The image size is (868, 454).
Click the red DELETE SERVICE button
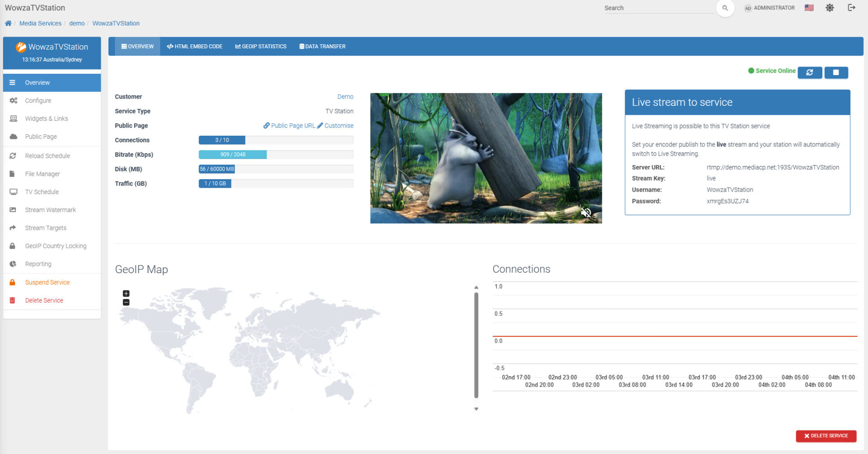click(826, 436)
